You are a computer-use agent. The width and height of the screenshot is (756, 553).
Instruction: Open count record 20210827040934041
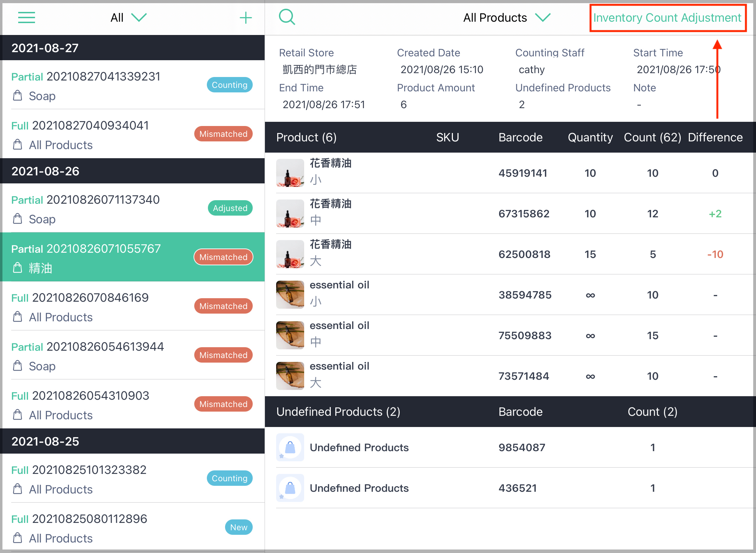click(132, 134)
